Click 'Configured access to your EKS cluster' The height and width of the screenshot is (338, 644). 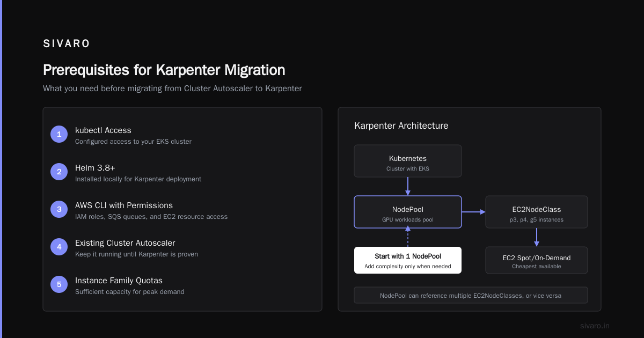133,142
